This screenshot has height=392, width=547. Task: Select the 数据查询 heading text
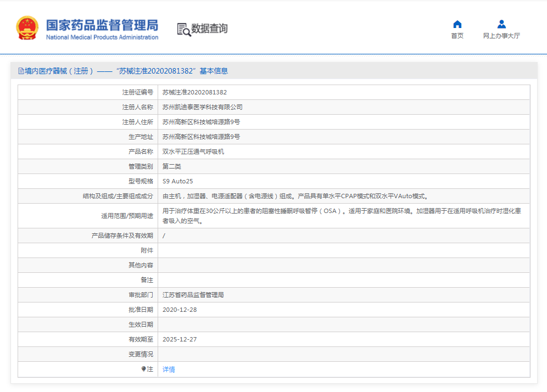point(209,29)
